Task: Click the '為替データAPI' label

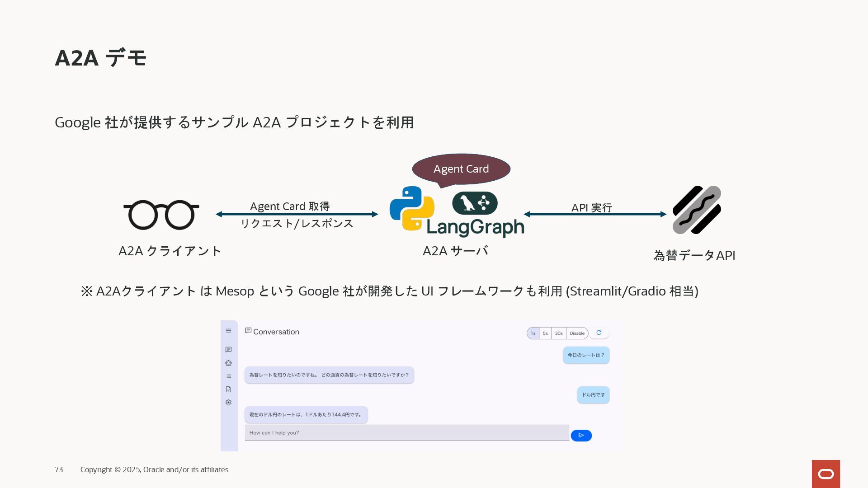Action: [694, 255]
